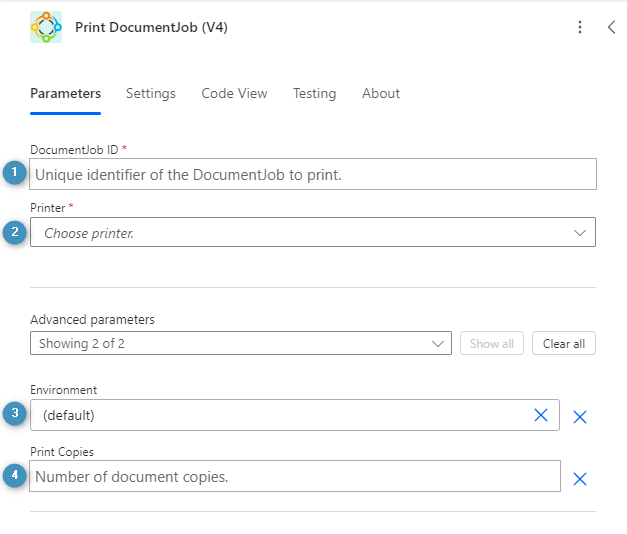627x534 pixels.
Task: Remove the Environment advanced parameter
Action: 579,417
